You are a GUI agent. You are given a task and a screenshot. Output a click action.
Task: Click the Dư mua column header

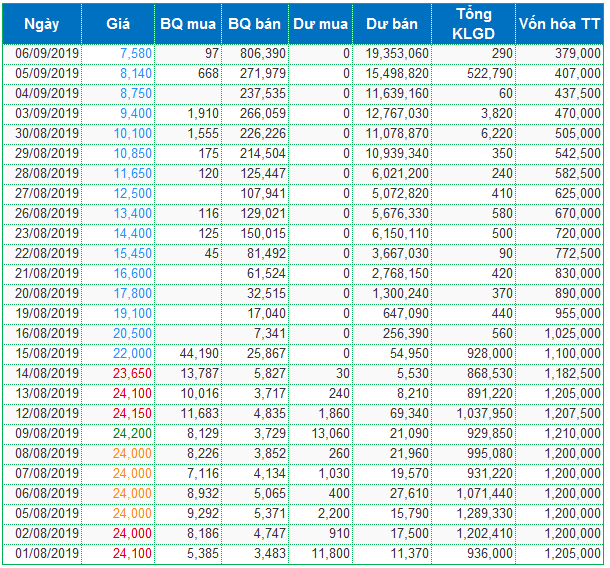(x=320, y=22)
